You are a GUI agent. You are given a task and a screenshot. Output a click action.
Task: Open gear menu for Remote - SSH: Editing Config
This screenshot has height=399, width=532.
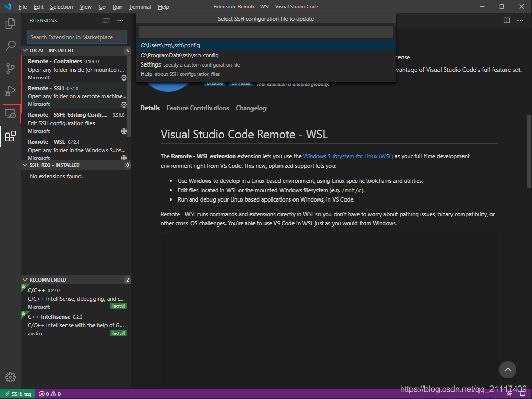(x=124, y=131)
